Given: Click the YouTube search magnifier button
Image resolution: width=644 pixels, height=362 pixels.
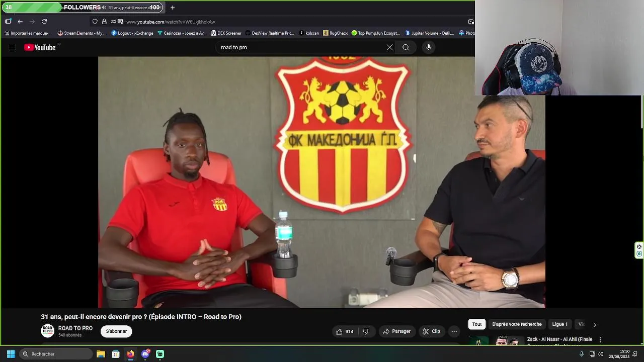Looking at the screenshot, I should coord(406,47).
